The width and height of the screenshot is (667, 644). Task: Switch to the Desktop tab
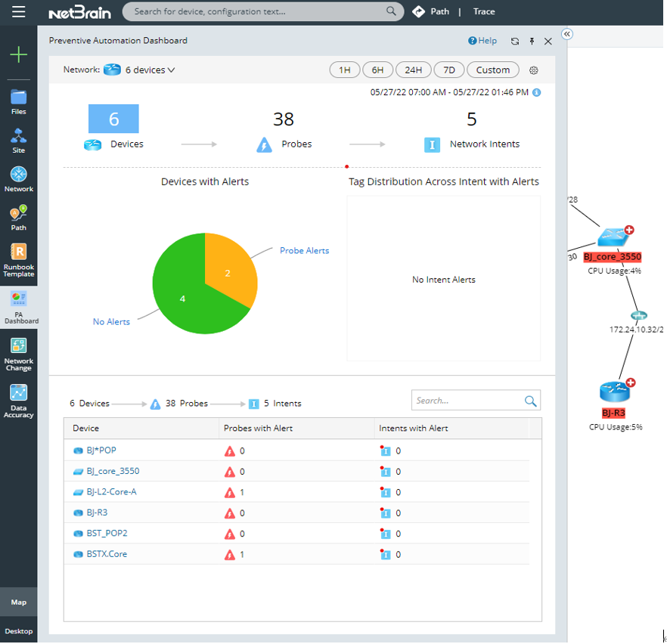point(18,631)
